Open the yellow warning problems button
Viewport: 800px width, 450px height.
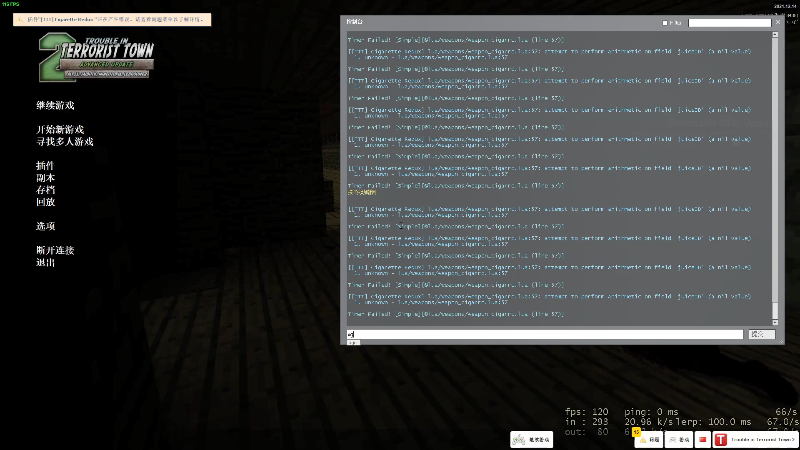click(649, 439)
